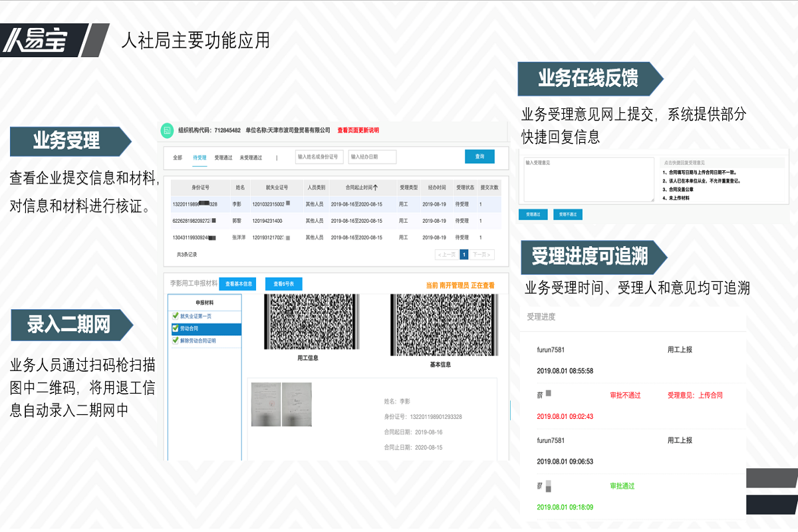The height and width of the screenshot is (532, 798).
Task: Click the 受理不通过 reject button
Action: point(567,213)
